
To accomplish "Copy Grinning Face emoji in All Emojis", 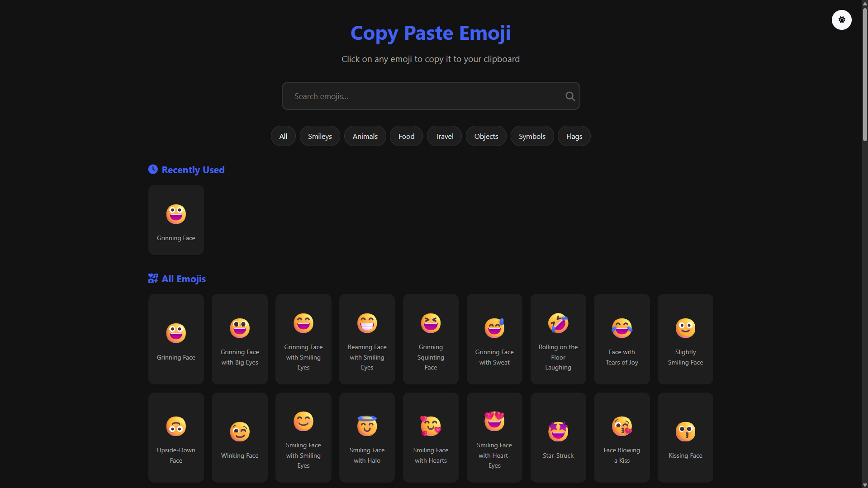I will click(x=176, y=339).
